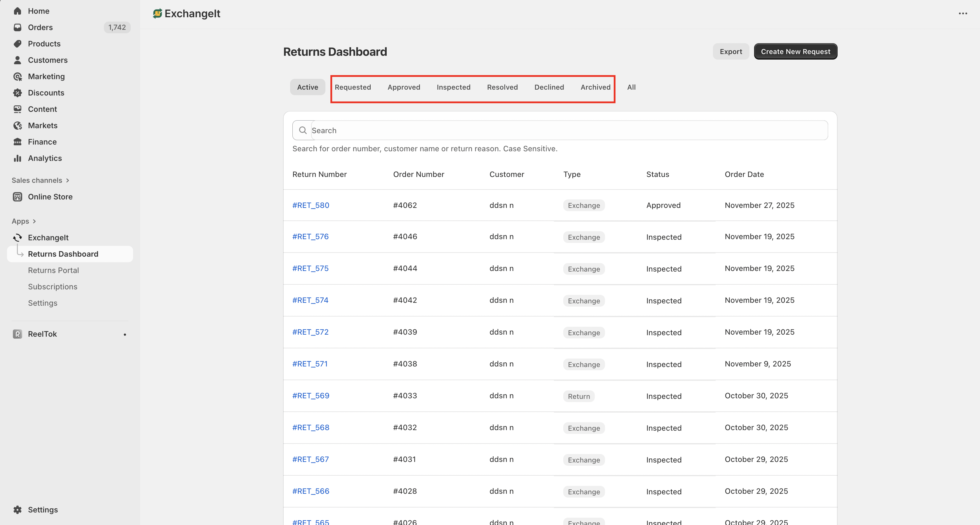Open Returns Portal in sidebar
Viewport: 980px width, 525px height.
(53, 270)
